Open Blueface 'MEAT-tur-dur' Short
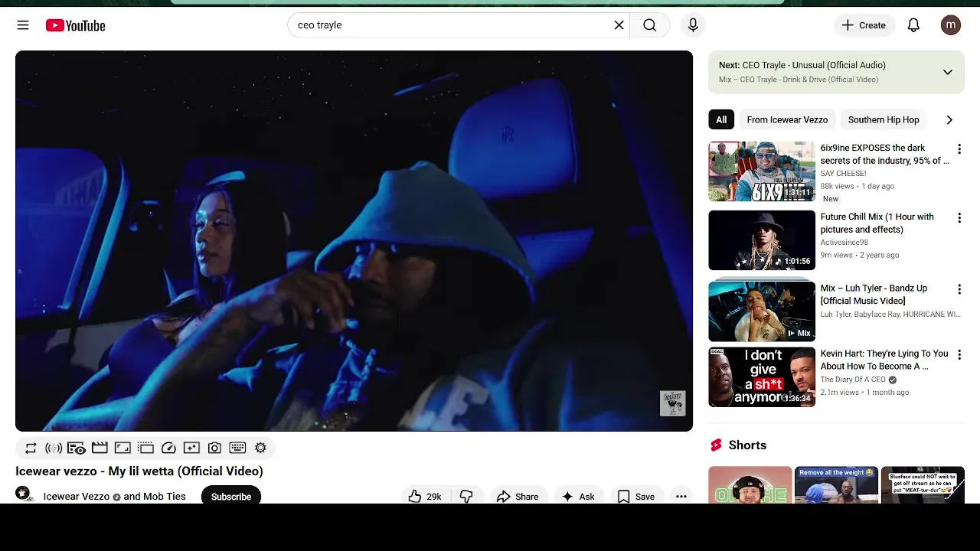Viewport: 980px width, 551px height. point(923,484)
